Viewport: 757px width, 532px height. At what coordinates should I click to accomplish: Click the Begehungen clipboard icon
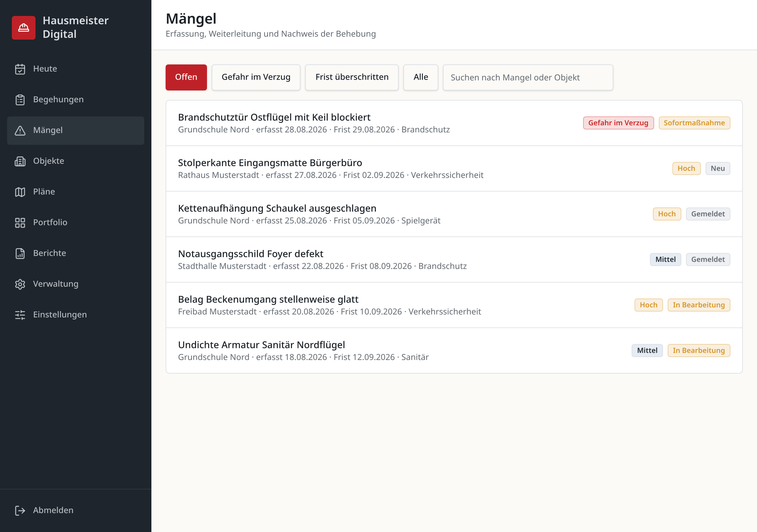click(x=20, y=100)
